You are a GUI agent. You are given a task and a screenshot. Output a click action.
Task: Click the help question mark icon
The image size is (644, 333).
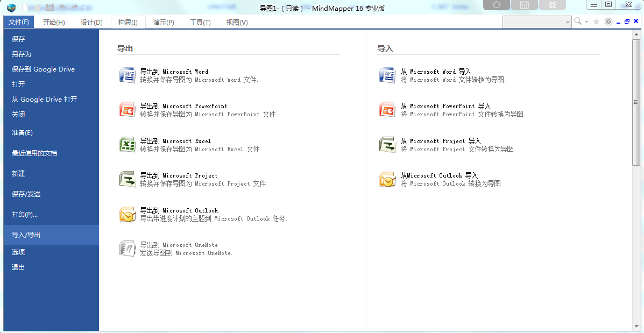(608, 22)
